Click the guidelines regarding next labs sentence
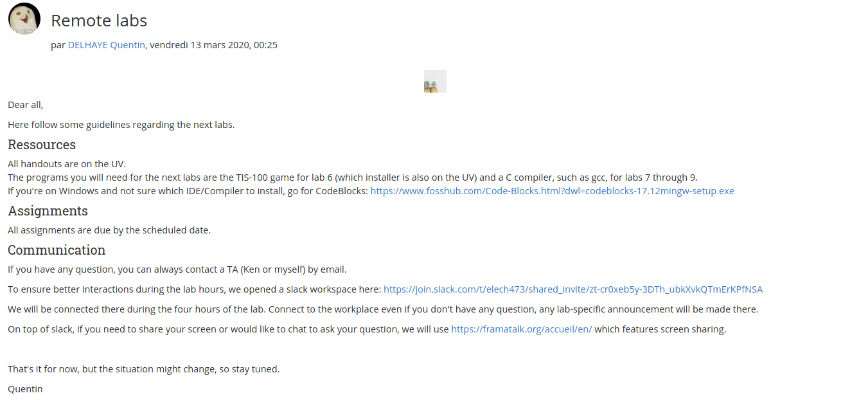The height and width of the screenshot is (400, 868). [x=121, y=125]
